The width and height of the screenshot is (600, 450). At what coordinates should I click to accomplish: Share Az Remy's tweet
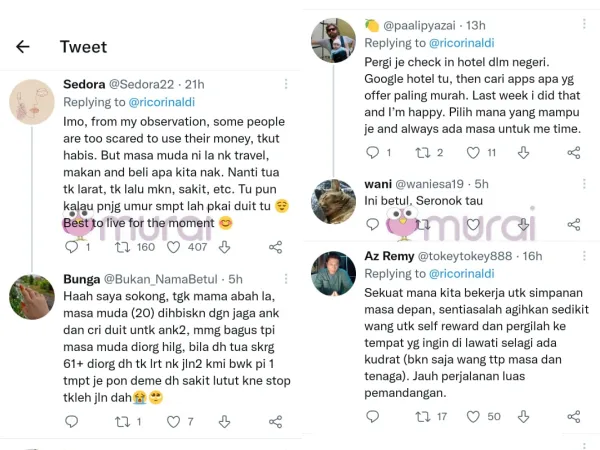tap(573, 415)
